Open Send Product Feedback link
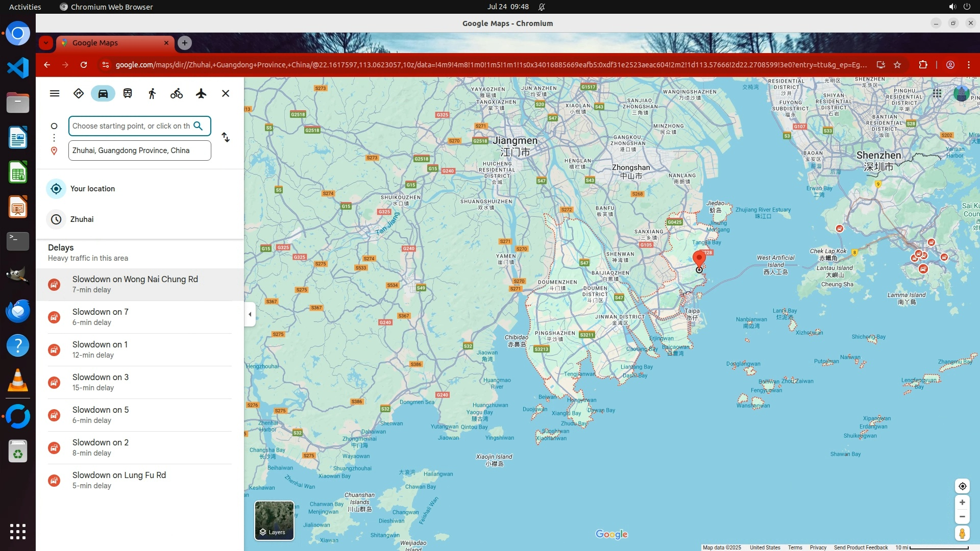This screenshot has height=551, width=980. tap(861, 547)
